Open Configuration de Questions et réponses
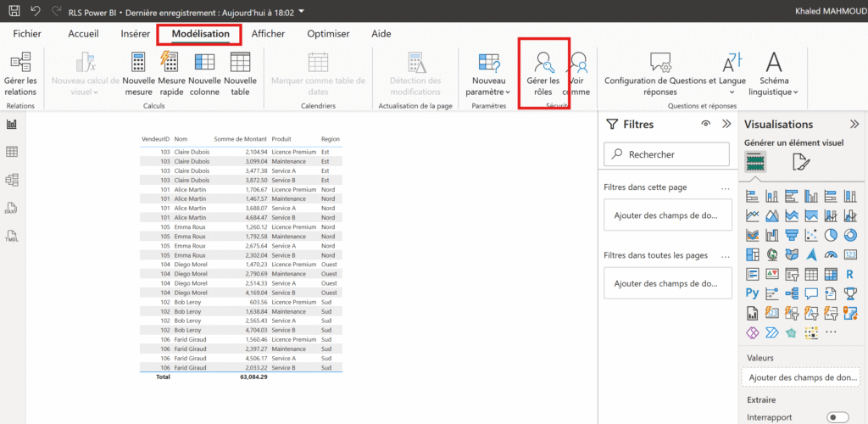Screen dimensions: 868x424 (659, 74)
